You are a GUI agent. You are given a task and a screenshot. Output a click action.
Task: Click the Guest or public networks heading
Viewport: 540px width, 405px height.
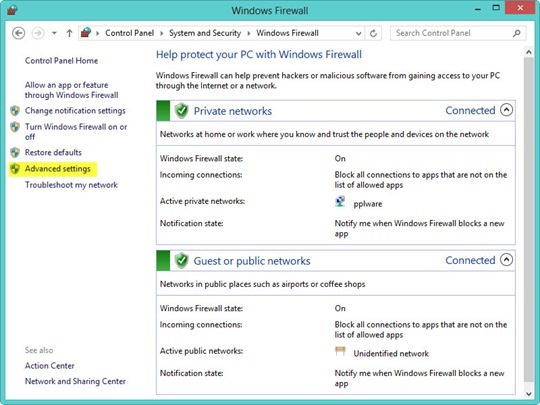tap(252, 261)
